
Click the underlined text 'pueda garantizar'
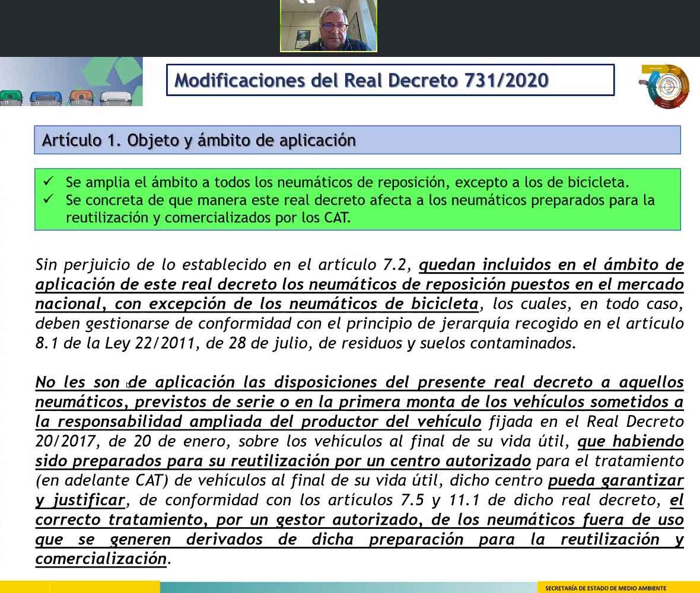tap(616, 480)
